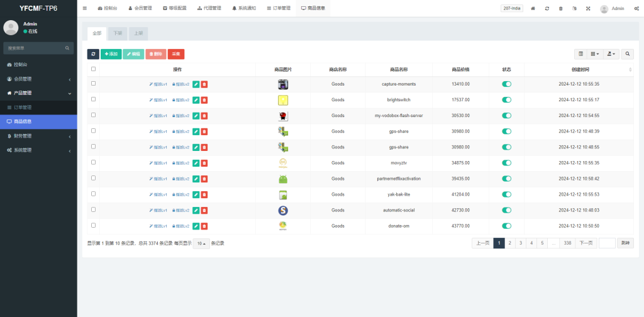Click red delete icon for brightswitch row
Image resolution: width=644 pixels, height=317 pixels.
(204, 99)
